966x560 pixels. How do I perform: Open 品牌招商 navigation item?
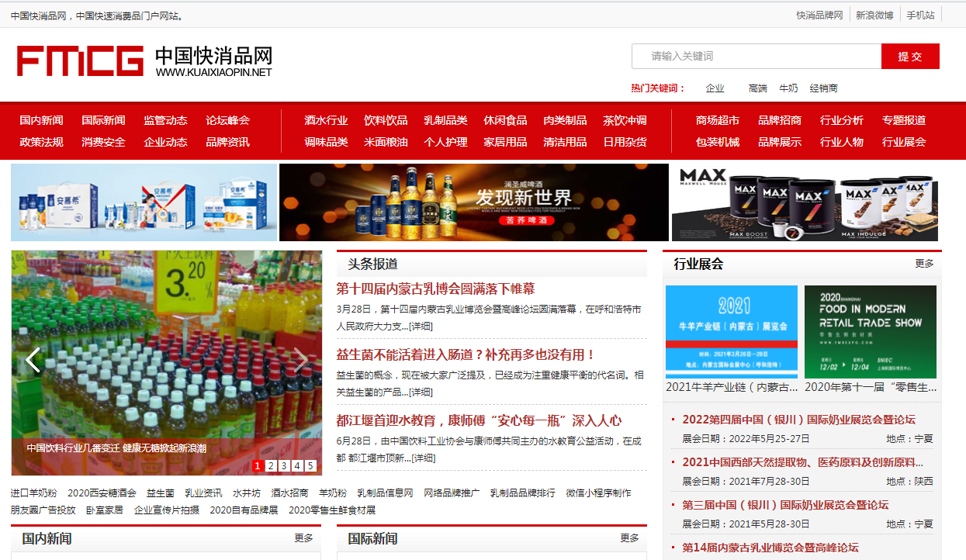click(780, 120)
